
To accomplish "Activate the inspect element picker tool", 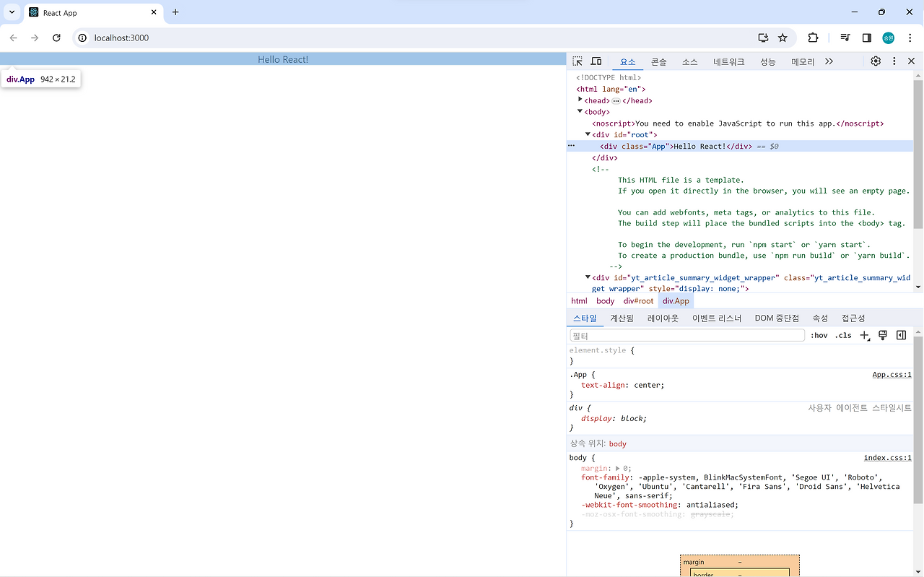I will coord(577,61).
